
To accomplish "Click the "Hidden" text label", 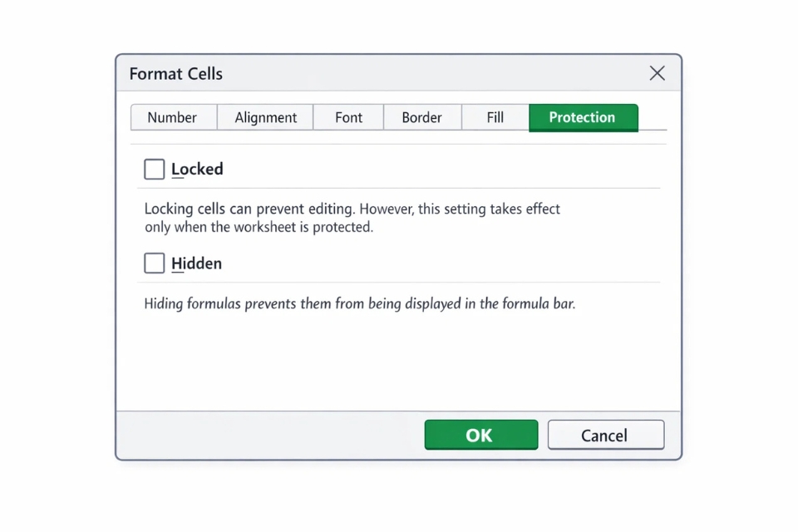I will [196, 264].
